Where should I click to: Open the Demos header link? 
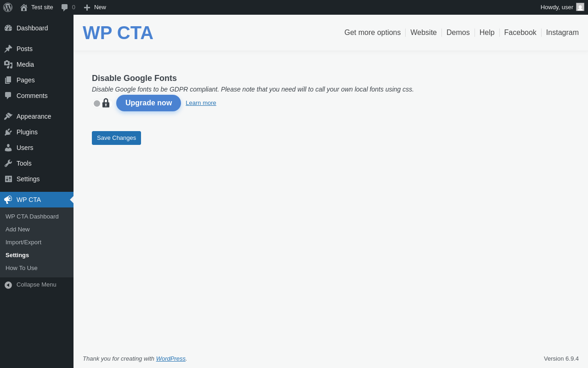click(x=458, y=33)
